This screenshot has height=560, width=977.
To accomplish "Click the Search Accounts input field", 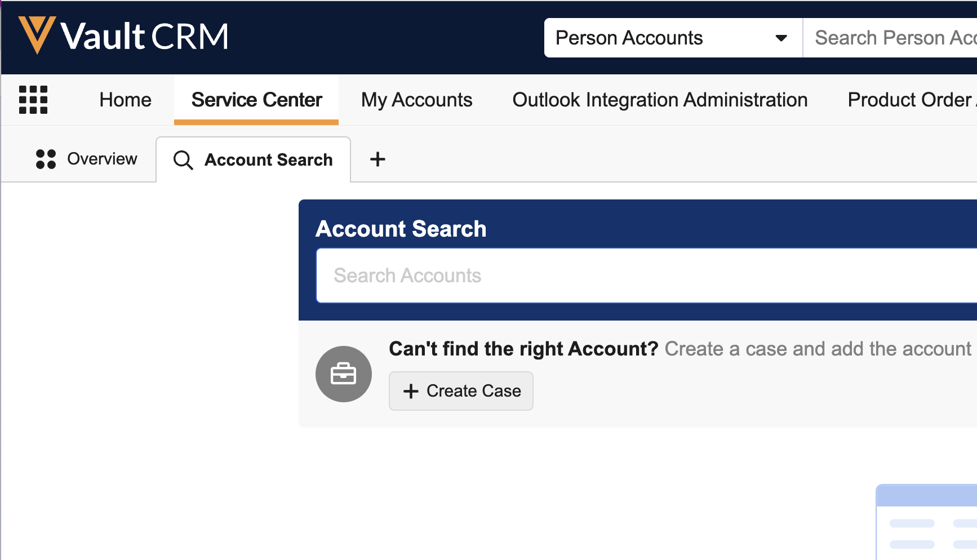I will coord(642,275).
